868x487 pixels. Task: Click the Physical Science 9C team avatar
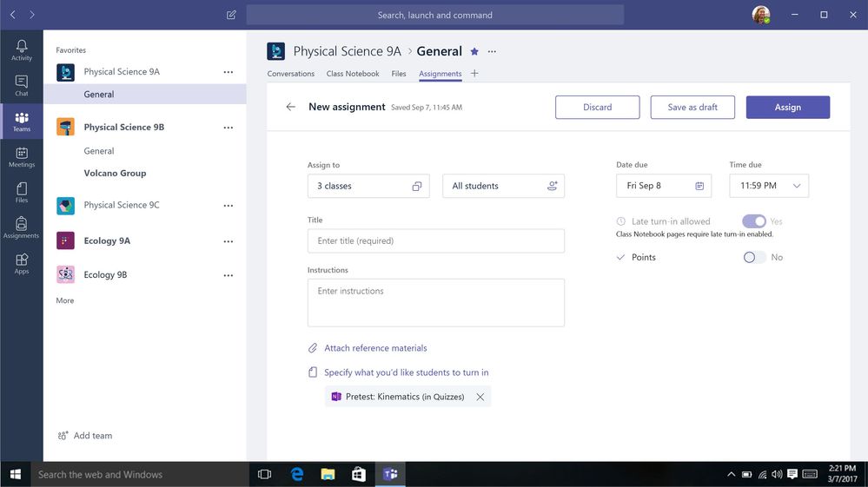[65, 206]
